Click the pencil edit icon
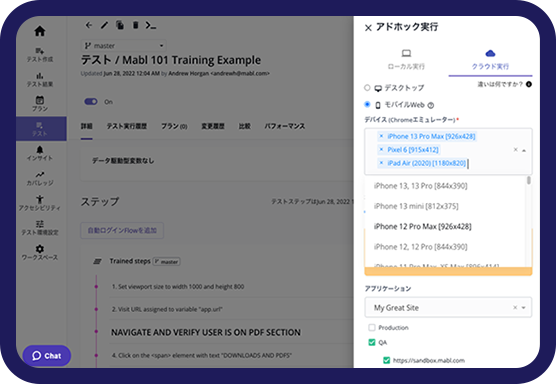 point(104,25)
